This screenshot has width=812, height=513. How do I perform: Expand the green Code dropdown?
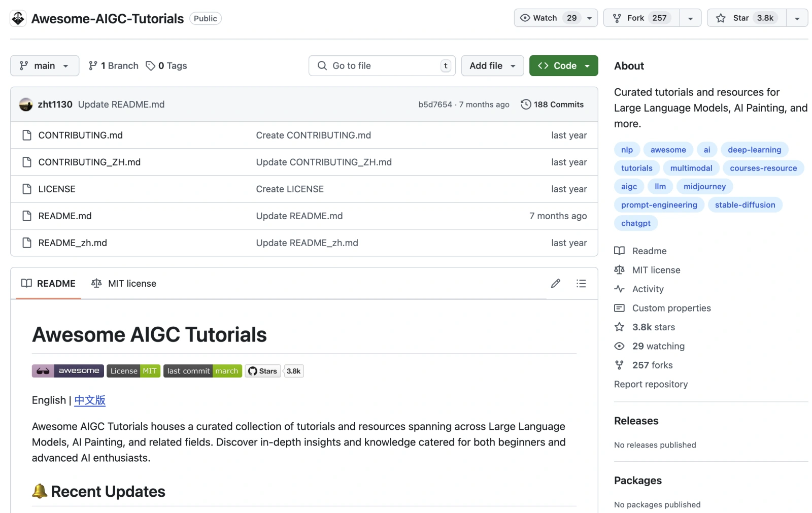click(x=563, y=65)
